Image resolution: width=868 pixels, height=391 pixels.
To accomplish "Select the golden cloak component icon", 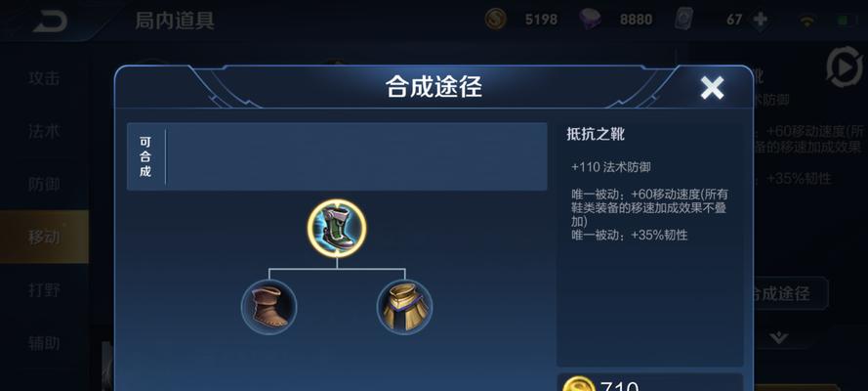I will (404, 307).
